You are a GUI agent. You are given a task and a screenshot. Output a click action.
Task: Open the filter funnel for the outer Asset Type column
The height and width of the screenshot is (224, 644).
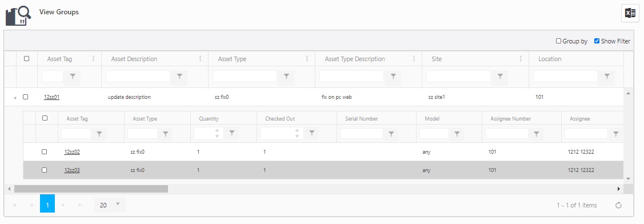[x=286, y=77]
